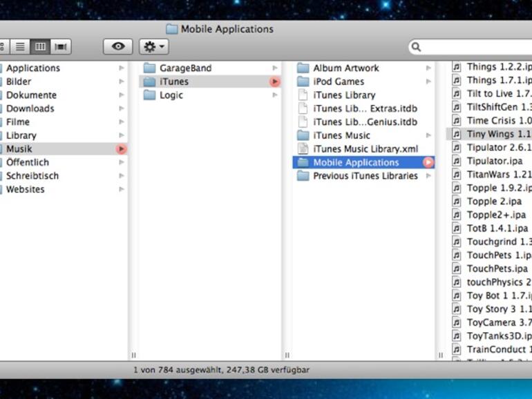Select the Musik folder

point(63,149)
